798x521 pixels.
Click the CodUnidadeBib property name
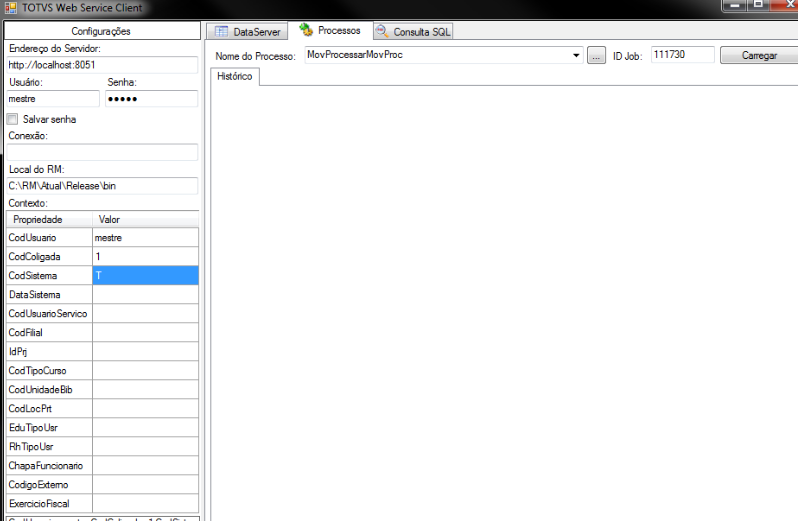40,389
